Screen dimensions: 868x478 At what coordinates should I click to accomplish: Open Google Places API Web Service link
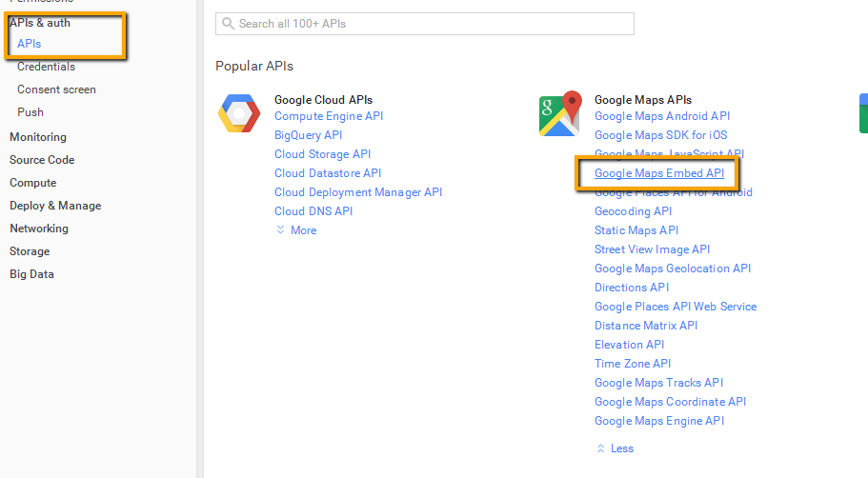[x=676, y=307]
